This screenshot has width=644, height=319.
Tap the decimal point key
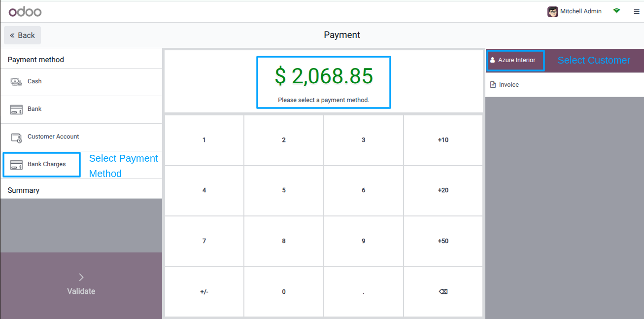click(364, 292)
